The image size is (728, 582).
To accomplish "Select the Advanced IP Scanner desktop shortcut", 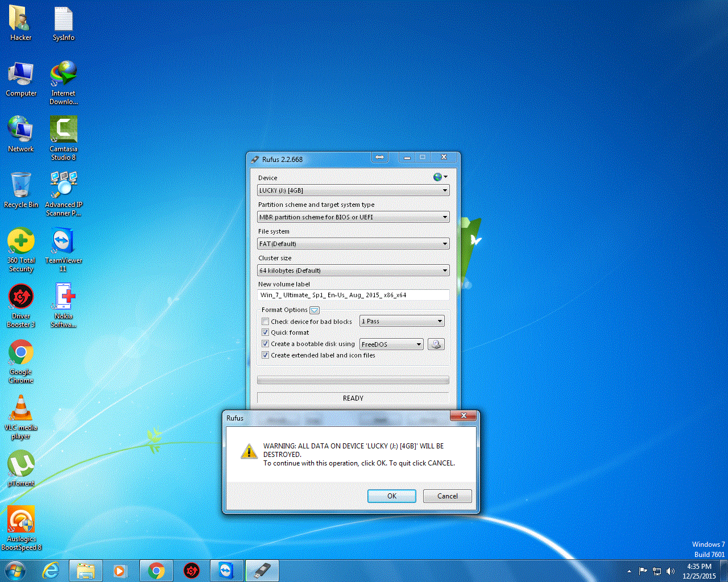I will pyautogui.click(x=63, y=194).
